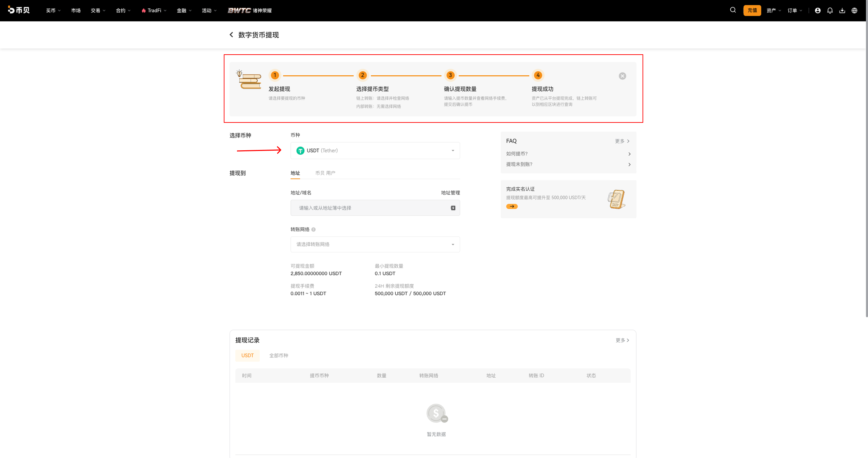This screenshot has height=458, width=868.
Task: Select the USDT records filter tab
Action: [x=247, y=356]
